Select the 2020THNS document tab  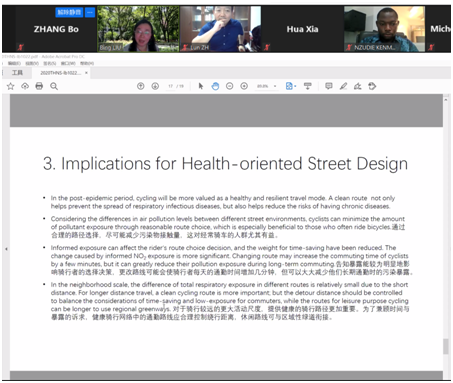coord(60,73)
